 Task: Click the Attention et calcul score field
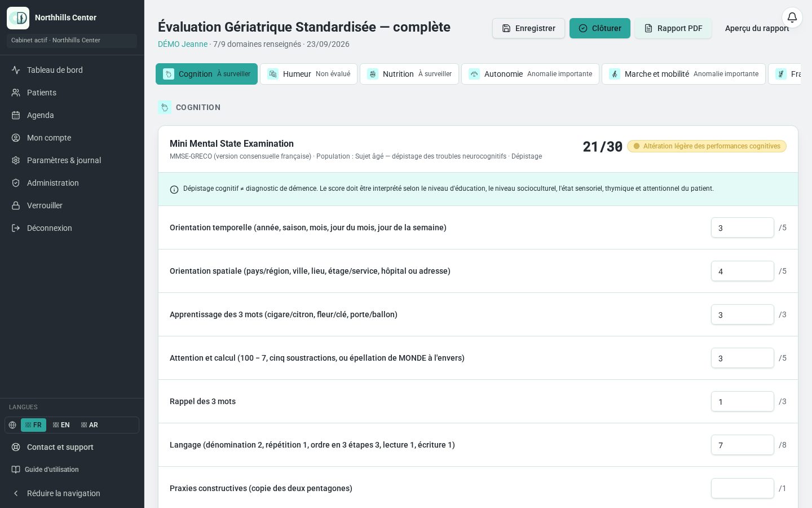743,358
